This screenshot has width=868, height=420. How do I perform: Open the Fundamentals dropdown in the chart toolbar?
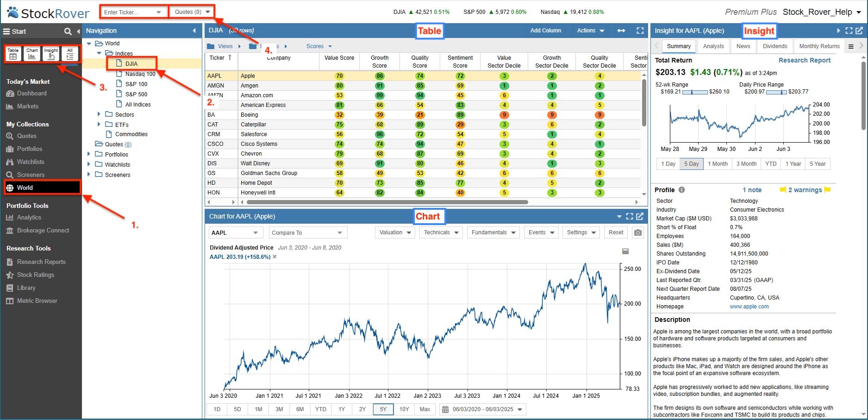point(493,232)
